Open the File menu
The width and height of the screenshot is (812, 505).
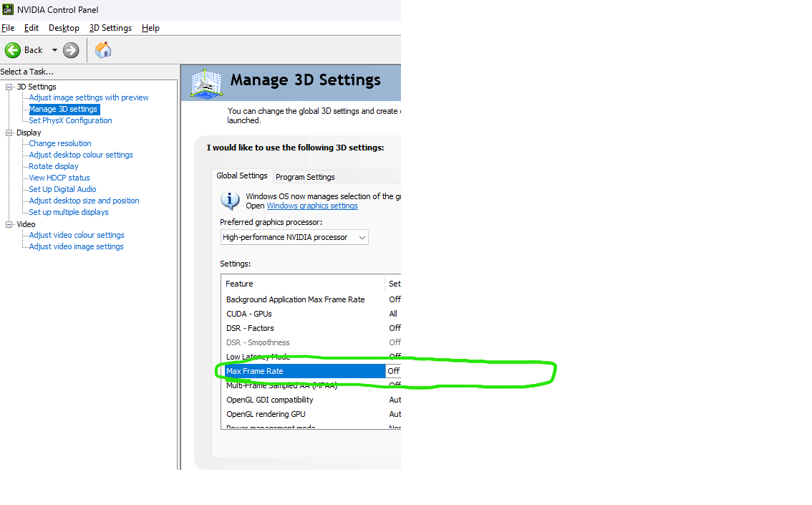click(8, 28)
